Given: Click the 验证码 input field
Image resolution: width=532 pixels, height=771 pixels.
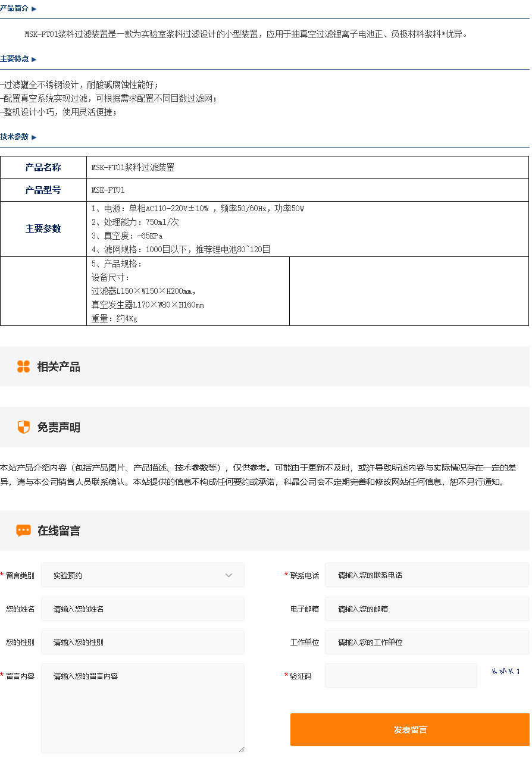Looking at the screenshot, I should [x=400, y=676].
